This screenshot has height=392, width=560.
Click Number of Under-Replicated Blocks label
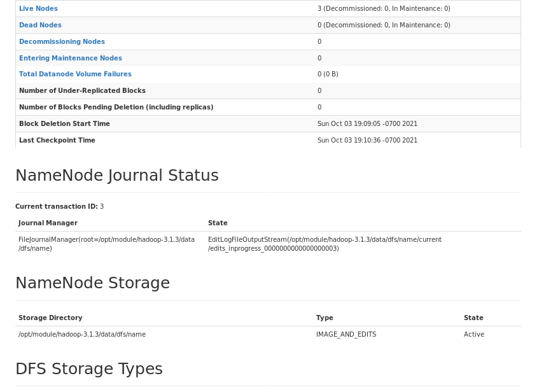pyautogui.click(x=82, y=90)
